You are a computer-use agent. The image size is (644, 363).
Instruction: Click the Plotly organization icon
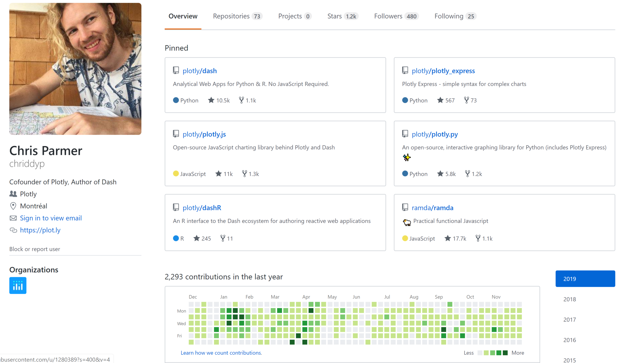click(18, 285)
